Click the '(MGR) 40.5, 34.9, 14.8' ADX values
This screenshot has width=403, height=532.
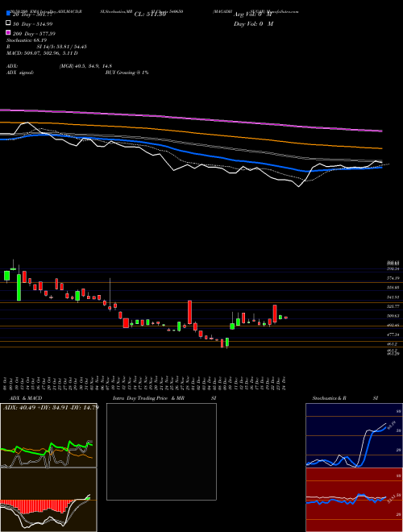point(85,66)
